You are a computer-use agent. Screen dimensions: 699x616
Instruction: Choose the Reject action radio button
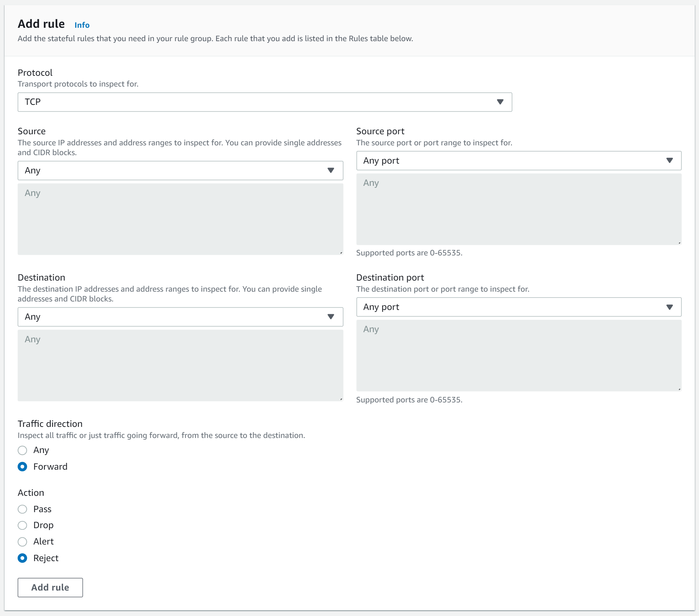coord(23,558)
